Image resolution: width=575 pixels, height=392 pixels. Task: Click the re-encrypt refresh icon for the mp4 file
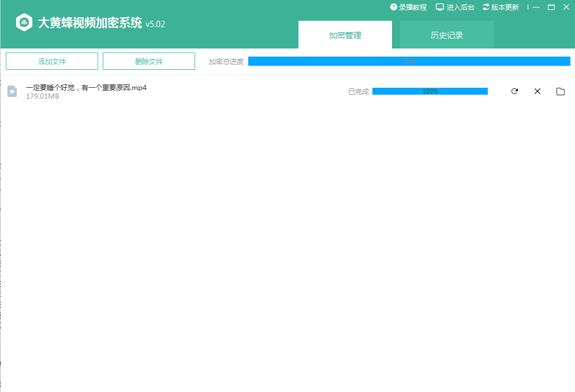coord(514,91)
